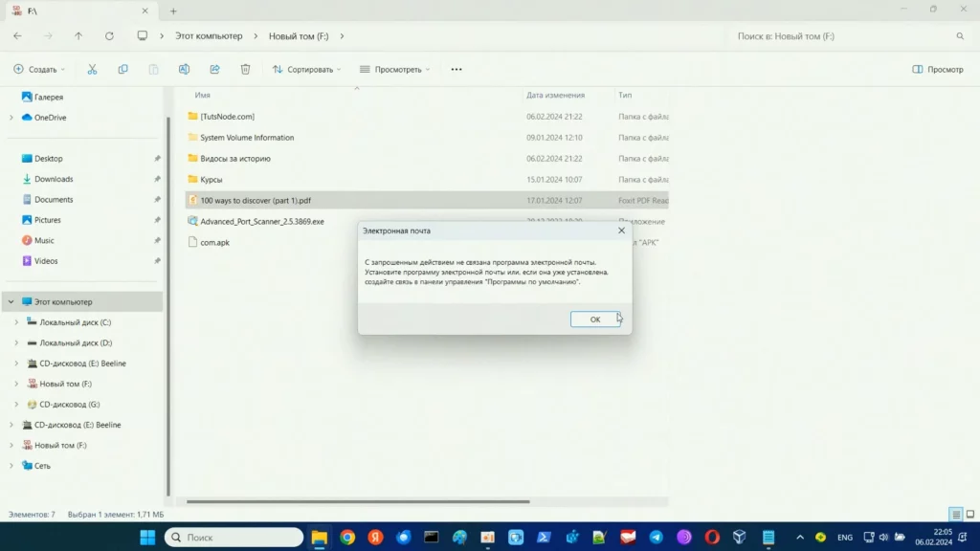Click the horizontal scrollbar in file list
980x551 pixels.
tap(358, 501)
